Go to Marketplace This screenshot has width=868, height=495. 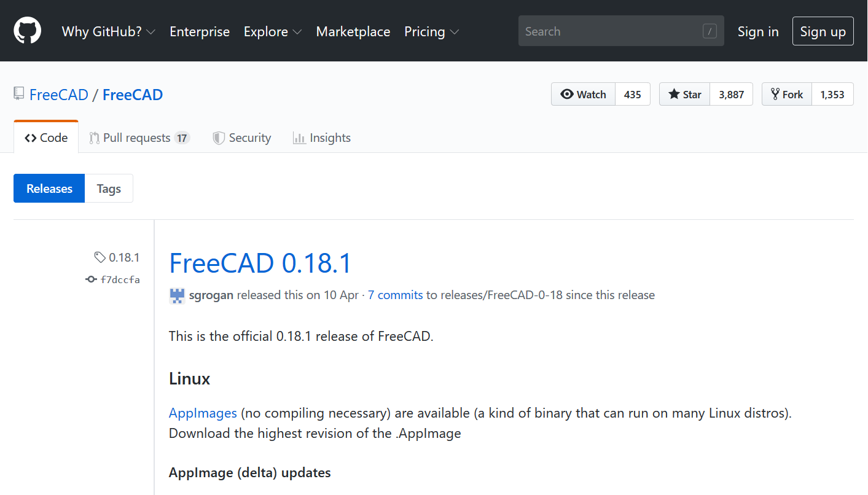click(x=353, y=31)
